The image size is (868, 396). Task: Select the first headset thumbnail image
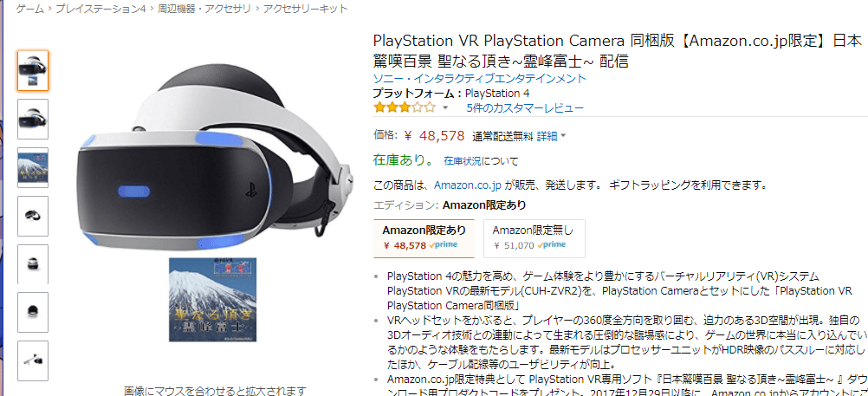33,70
